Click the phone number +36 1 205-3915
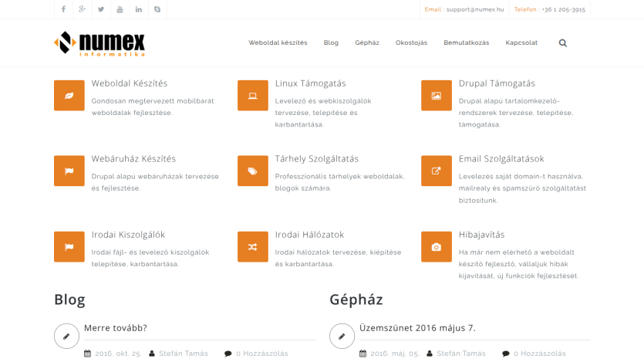This screenshot has height=362, width=644. 564,9
